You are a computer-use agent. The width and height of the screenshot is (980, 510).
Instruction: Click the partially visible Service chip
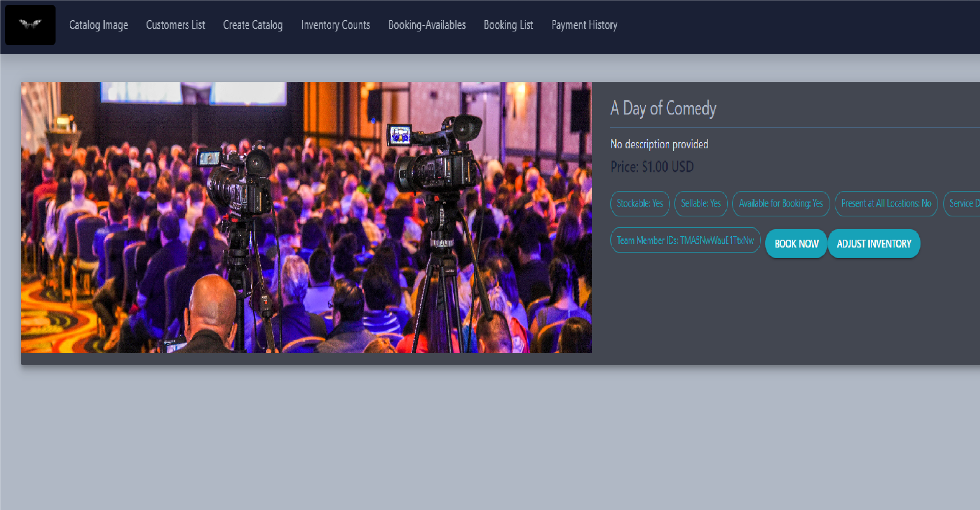click(963, 203)
